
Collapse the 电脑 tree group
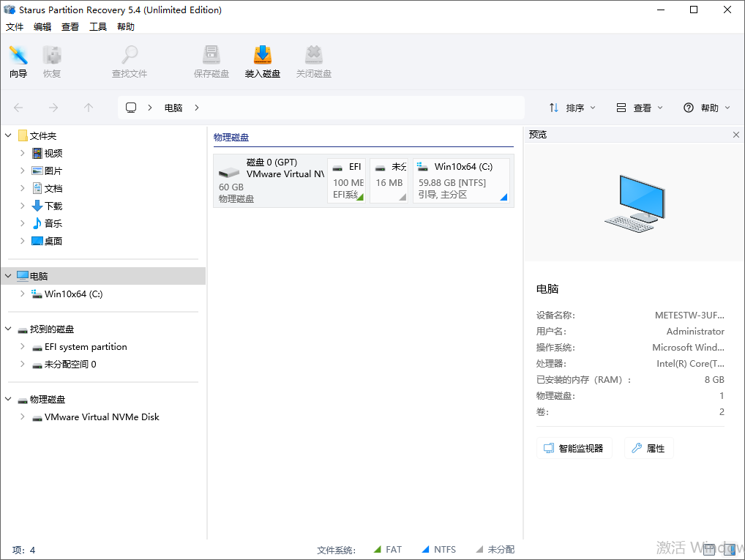[8, 276]
